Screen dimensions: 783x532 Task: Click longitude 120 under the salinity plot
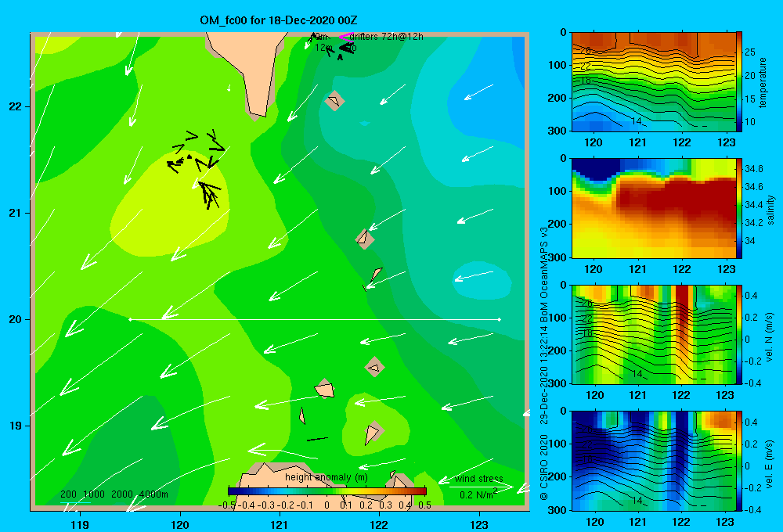coord(594,269)
